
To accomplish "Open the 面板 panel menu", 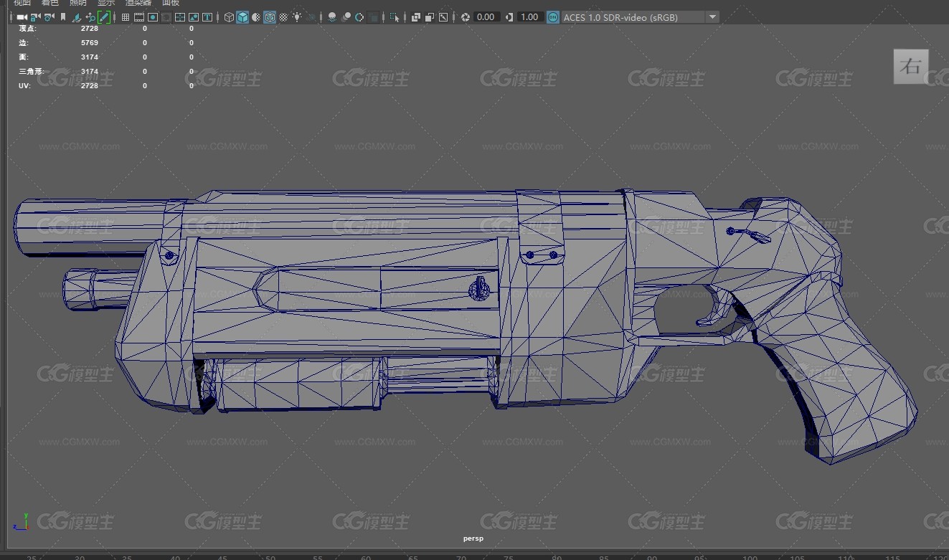I will click(171, 3).
